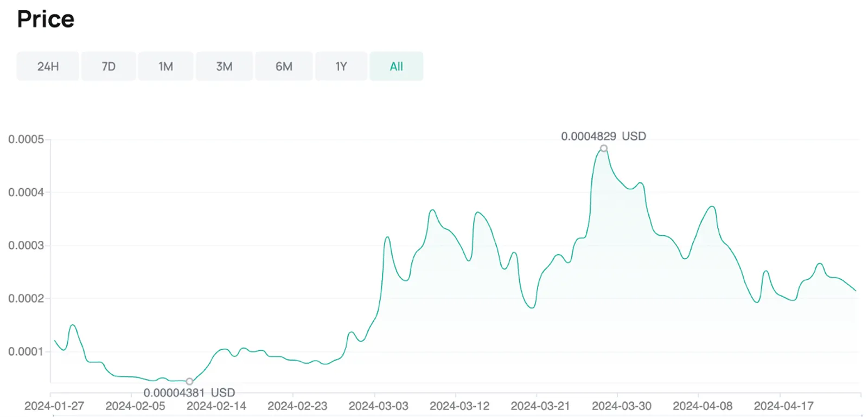The width and height of the screenshot is (868, 417).
Task: Click date label 2024-04-17
Action: pos(784,406)
